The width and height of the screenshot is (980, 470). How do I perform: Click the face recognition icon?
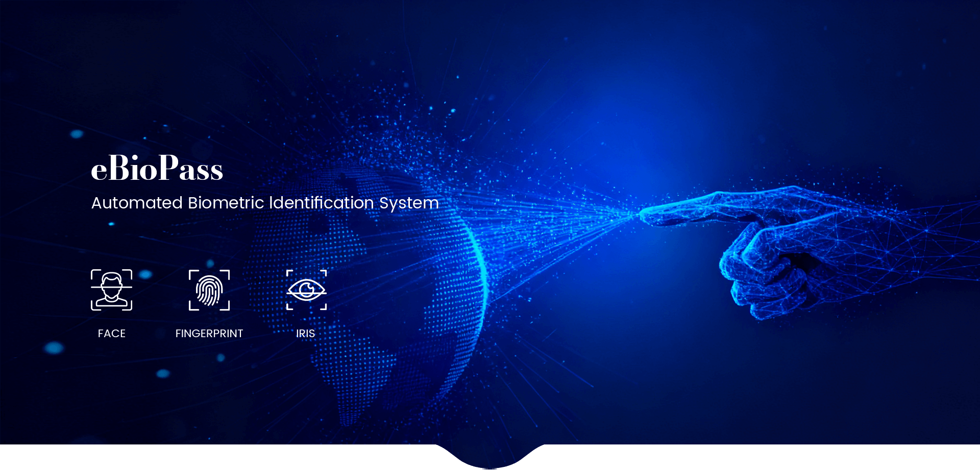pos(111,290)
